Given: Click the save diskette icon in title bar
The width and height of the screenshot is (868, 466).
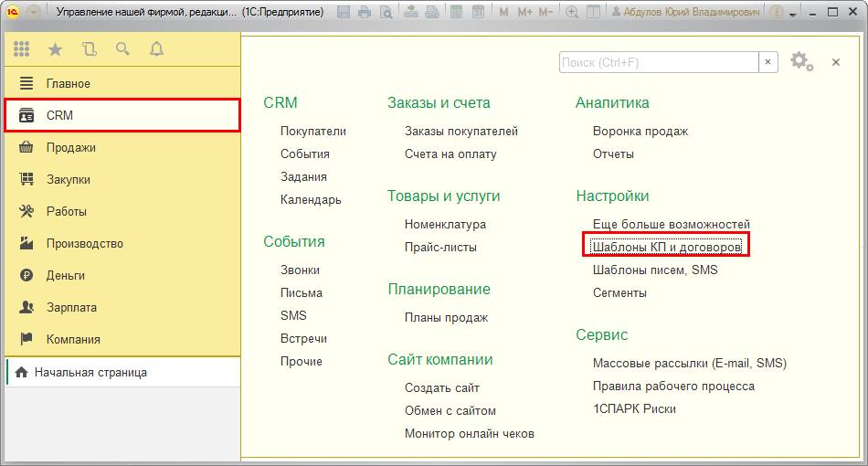Looking at the screenshot, I should [x=344, y=12].
